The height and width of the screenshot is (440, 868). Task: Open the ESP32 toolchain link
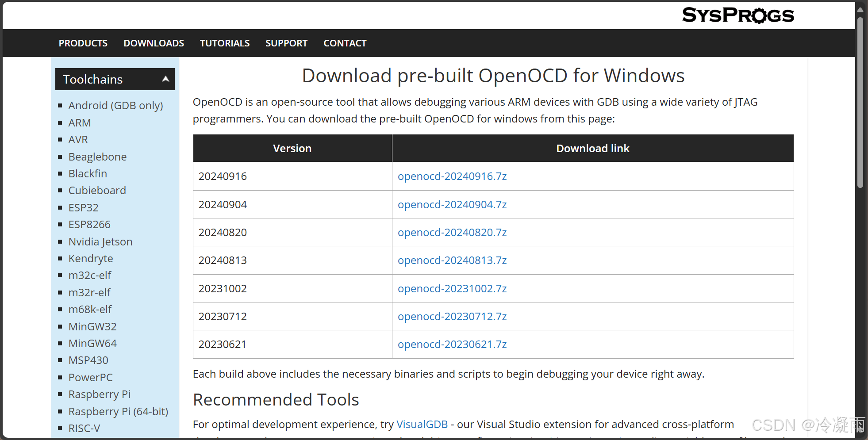coord(84,208)
